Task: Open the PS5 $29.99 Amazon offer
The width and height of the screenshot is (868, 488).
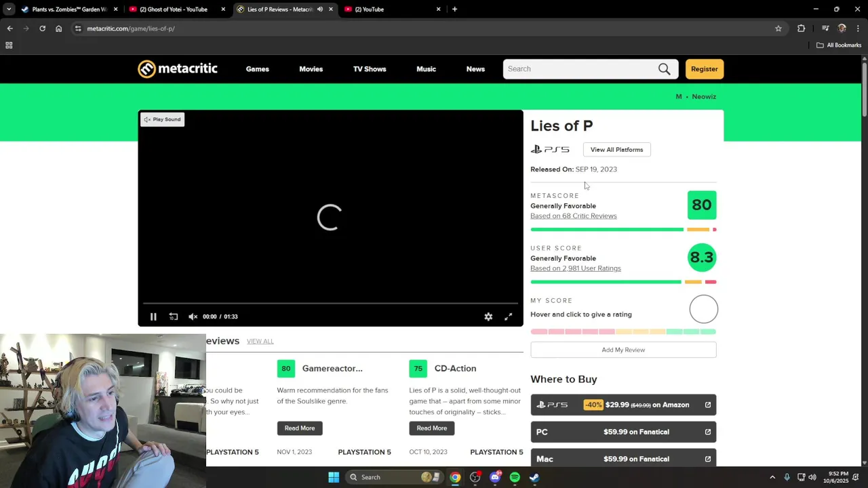Action: click(623, 405)
